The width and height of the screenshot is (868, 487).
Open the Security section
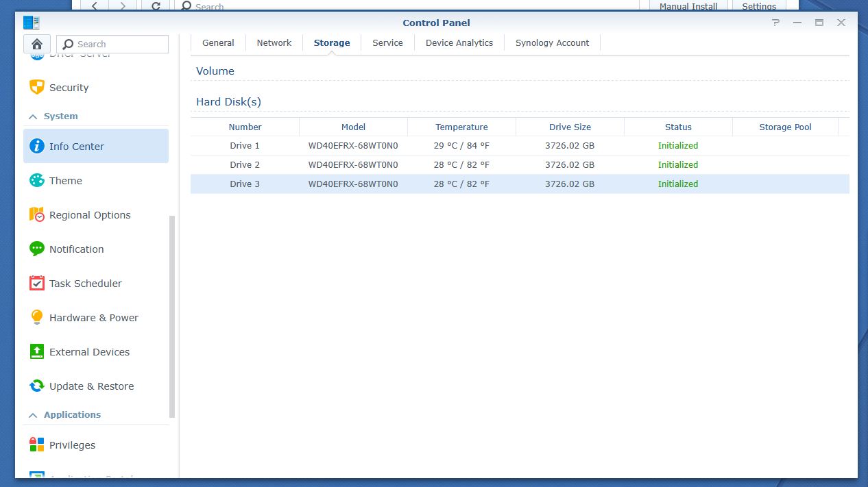pyautogui.click(x=69, y=87)
